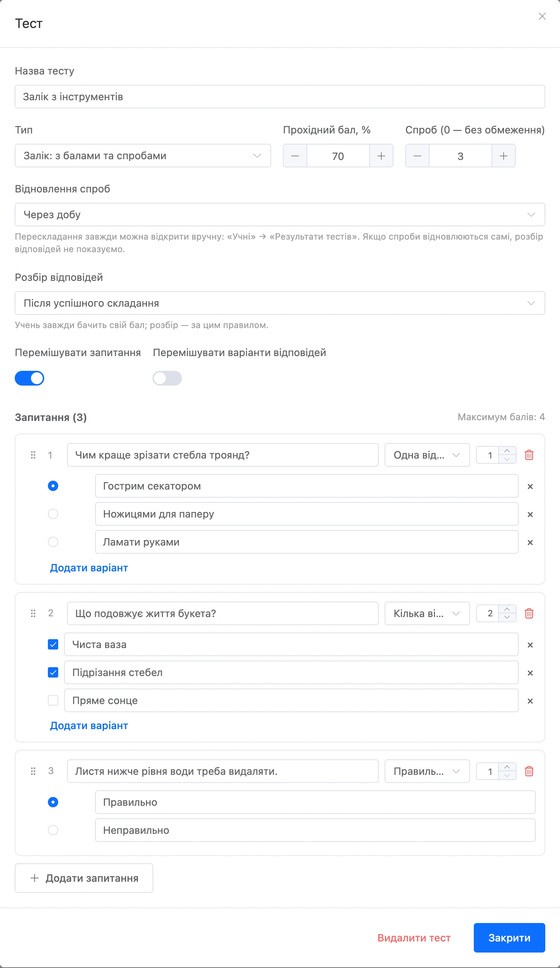560x968 pixels.
Task: Click 'Додати варіант' under question 1
Action: (89, 568)
